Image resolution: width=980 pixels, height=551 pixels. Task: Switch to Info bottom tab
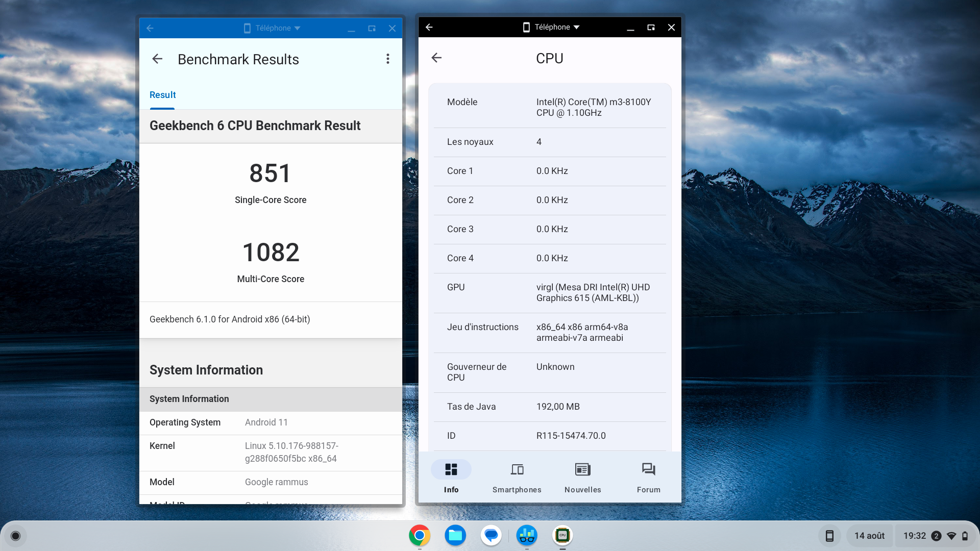tap(451, 477)
